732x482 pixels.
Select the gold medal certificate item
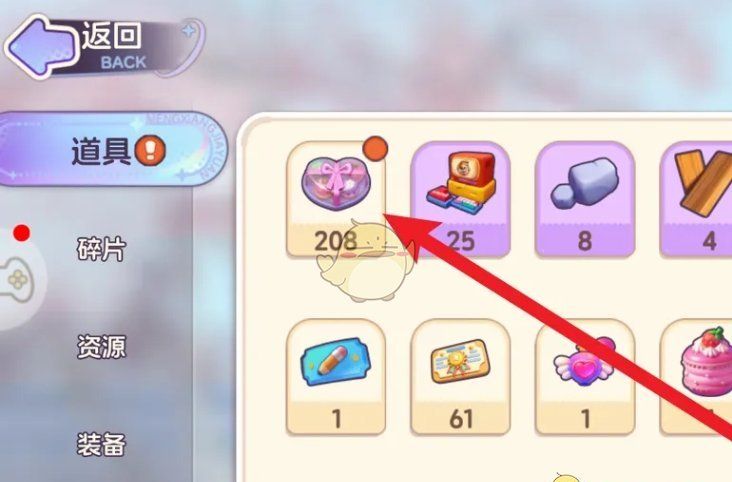pos(460,377)
